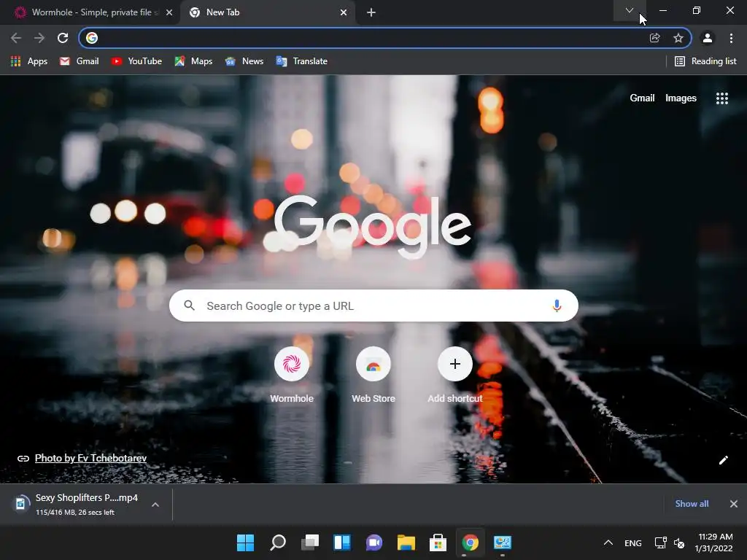747x560 pixels.
Task: Share this page icon in address bar
Action: [655, 38]
